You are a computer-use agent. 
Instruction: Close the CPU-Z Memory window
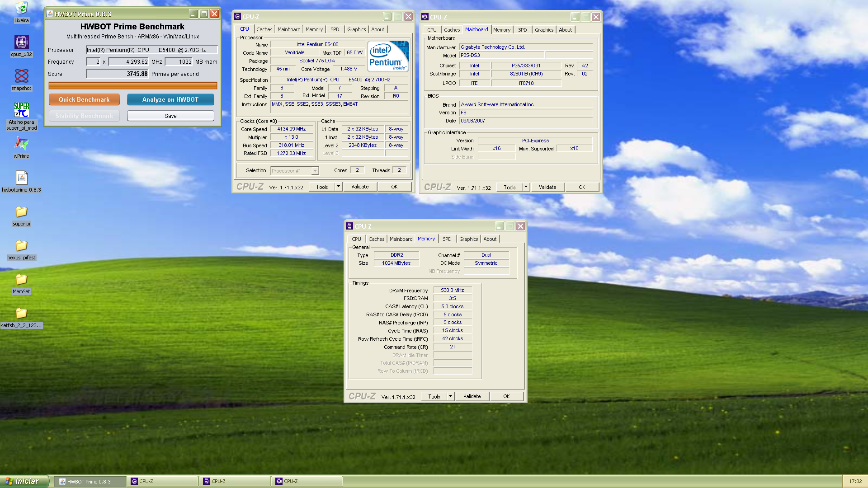tap(520, 226)
